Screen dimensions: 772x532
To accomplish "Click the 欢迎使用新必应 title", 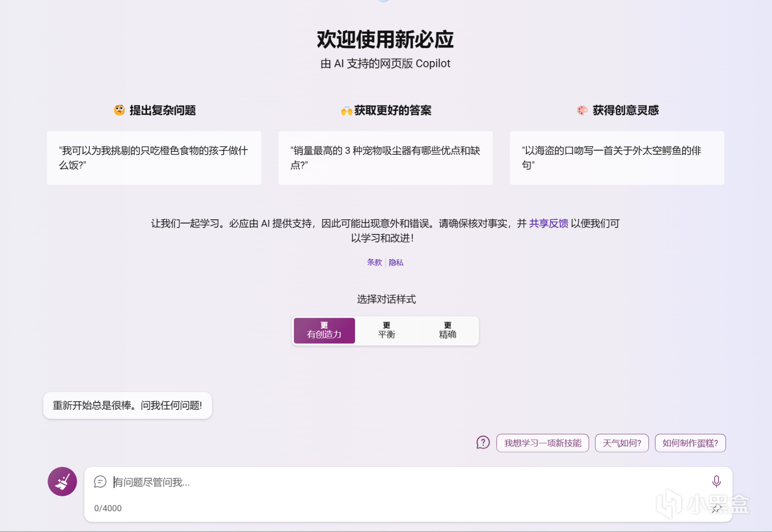I will tap(385, 39).
